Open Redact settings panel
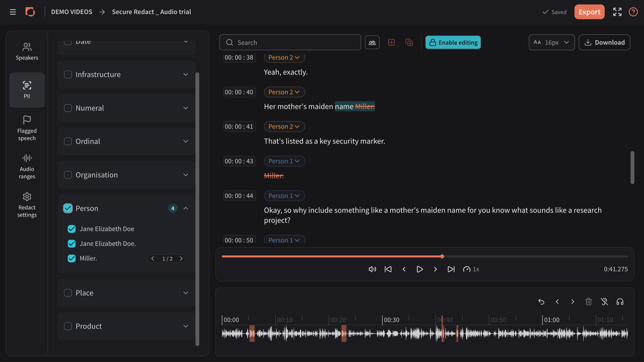The image size is (644, 362). coord(27,205)
